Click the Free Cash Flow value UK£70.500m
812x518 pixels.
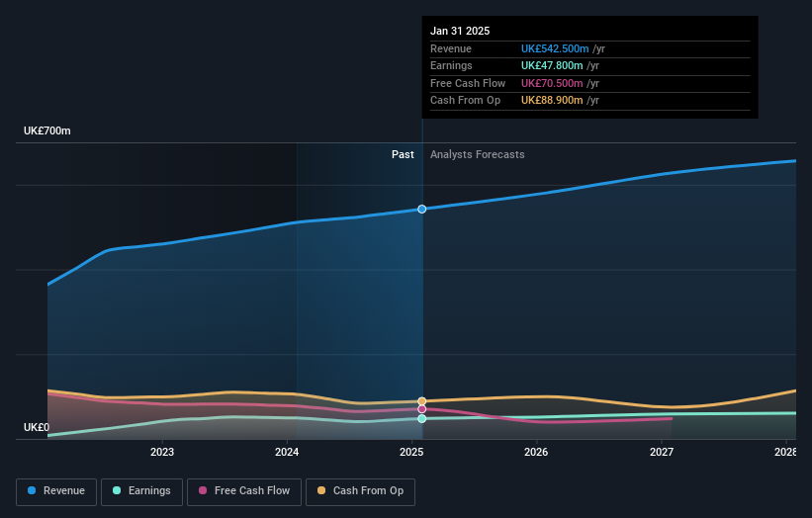(552, 83)
